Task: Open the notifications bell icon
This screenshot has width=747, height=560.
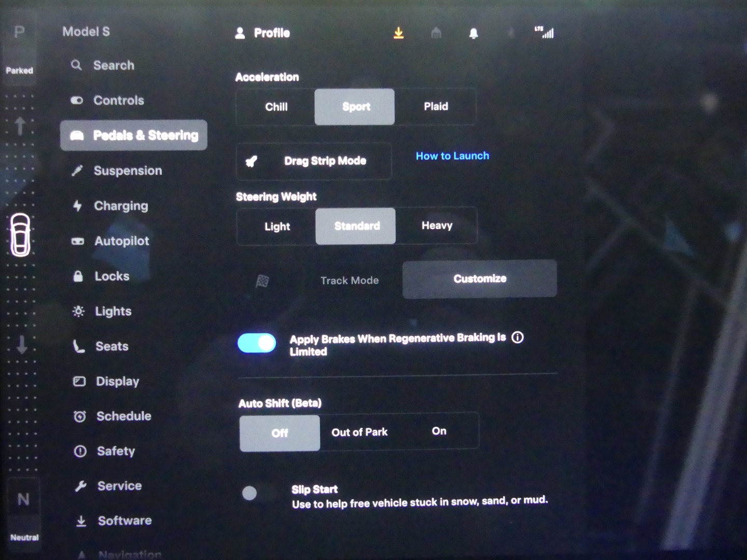Action: pos(474,34)
